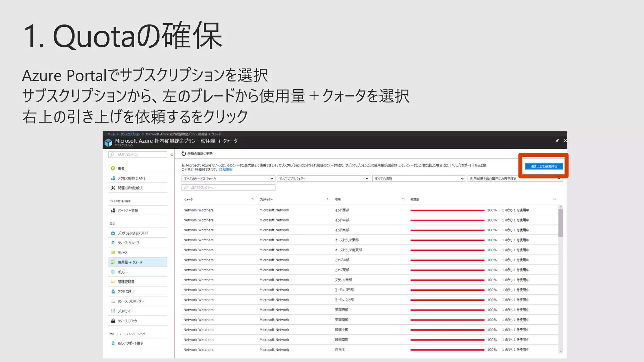This screenshot has width=644, height=362.
Task: Collapse the left menu with double chevron
Action: pyautogui.click(x=172, y=155)
